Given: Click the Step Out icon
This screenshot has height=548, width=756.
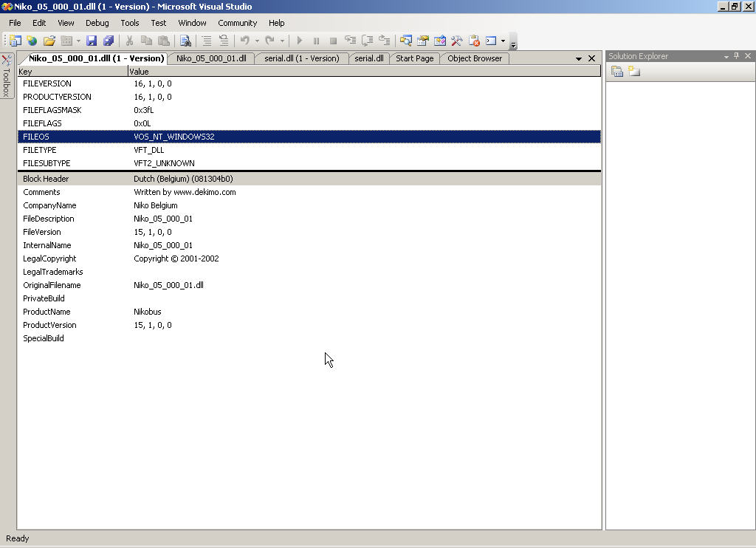Looking at the screenshot, I should 384,41.
